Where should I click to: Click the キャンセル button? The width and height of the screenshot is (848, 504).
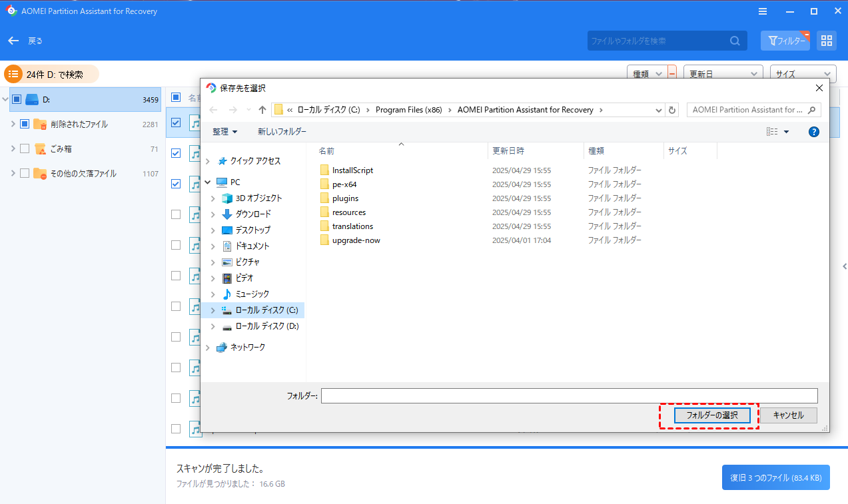point(789,415)
